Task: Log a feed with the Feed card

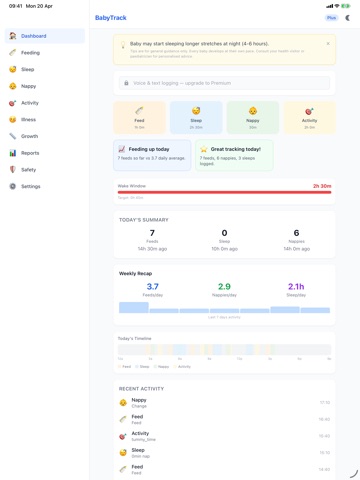Action: click(x=139, y=118)
